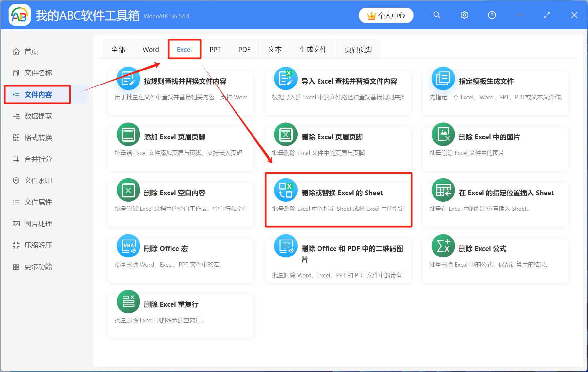Click the QR code image removal icon
This screenshot has width=588, height=372.
click(x=286, y=246)
